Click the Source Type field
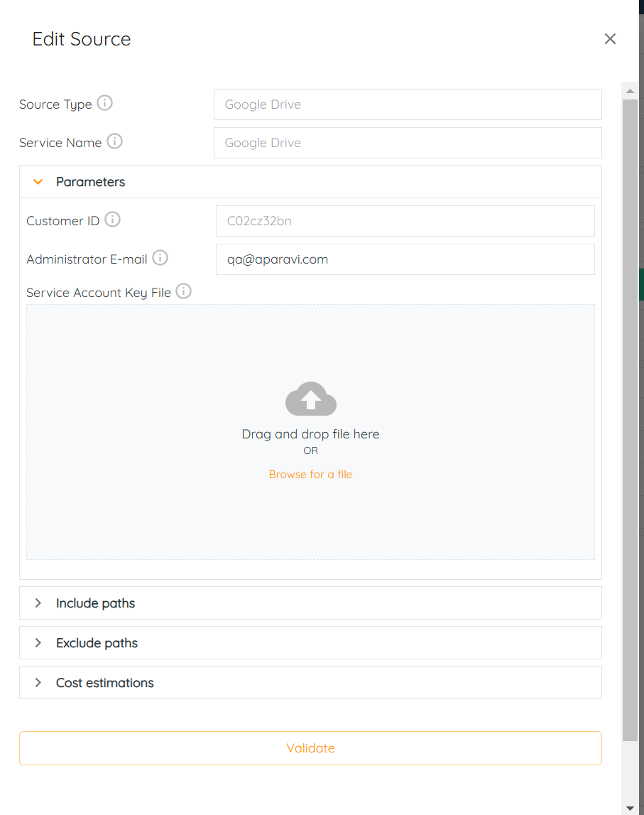Screen dimensions: 644x815 click(407, 104)
